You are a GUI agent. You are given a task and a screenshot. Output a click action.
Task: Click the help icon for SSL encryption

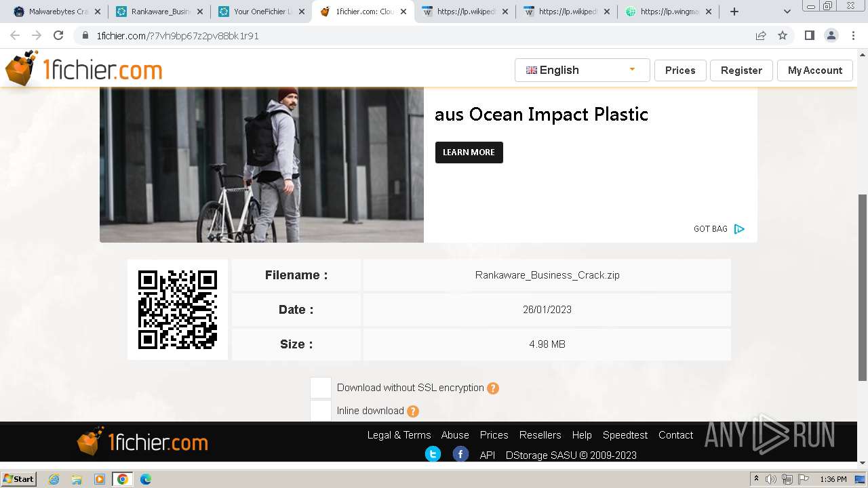[493, 388]
